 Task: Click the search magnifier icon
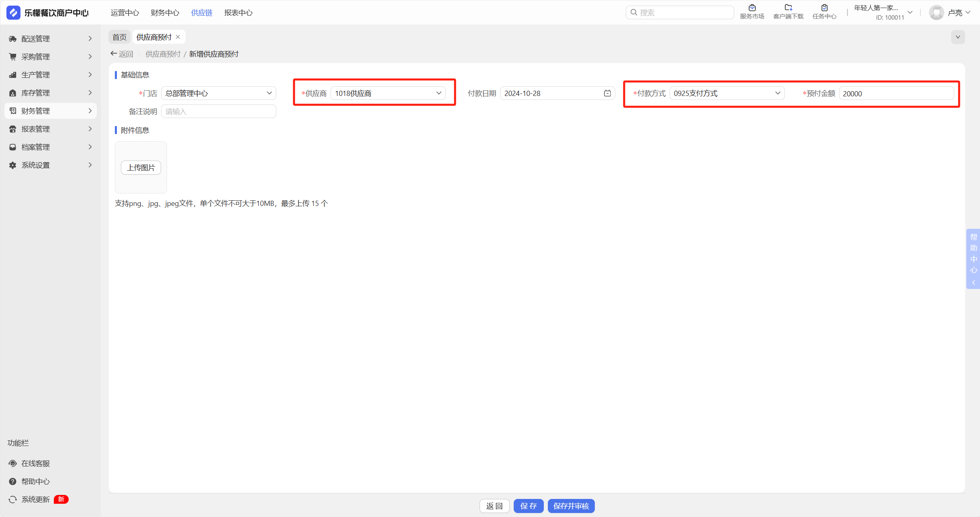[x=634, y=12]
